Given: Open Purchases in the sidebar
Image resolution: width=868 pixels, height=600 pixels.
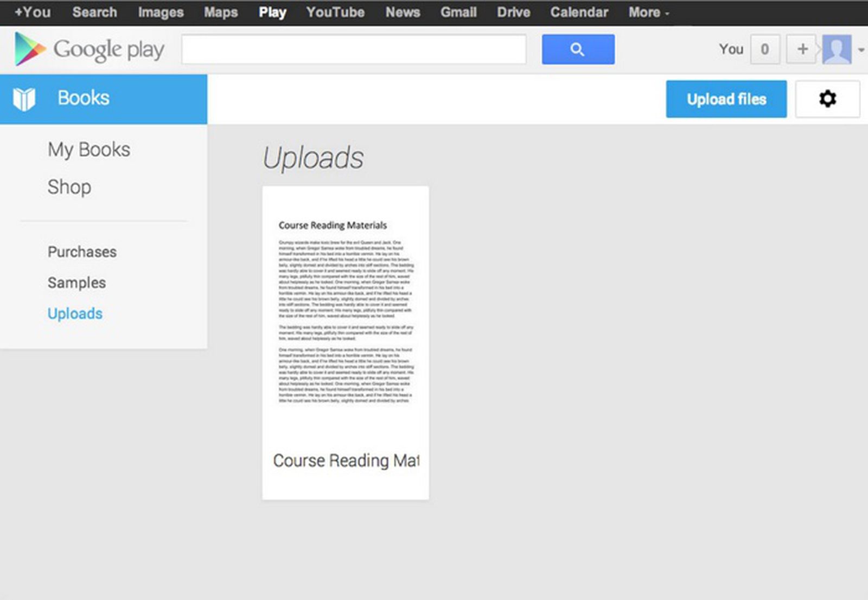Looking at the screenshot, I should click(x=82, y=251).
